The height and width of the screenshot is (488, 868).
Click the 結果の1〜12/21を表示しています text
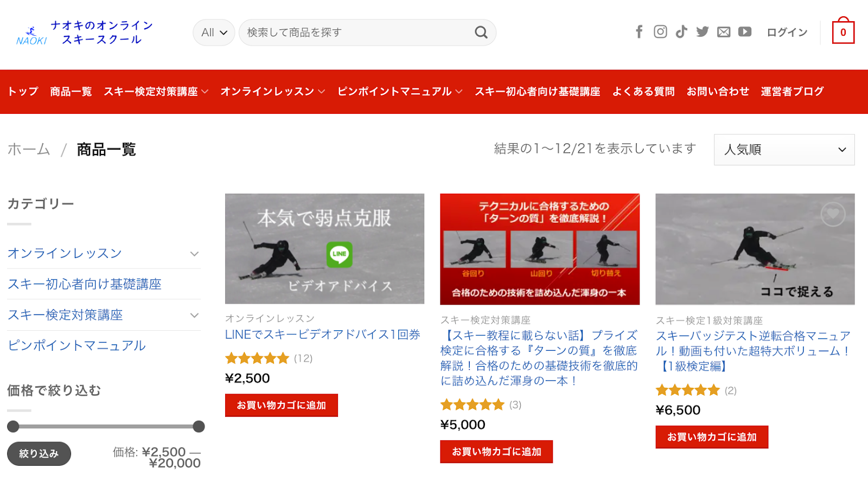pyautogui.click(x=595, y=149)
